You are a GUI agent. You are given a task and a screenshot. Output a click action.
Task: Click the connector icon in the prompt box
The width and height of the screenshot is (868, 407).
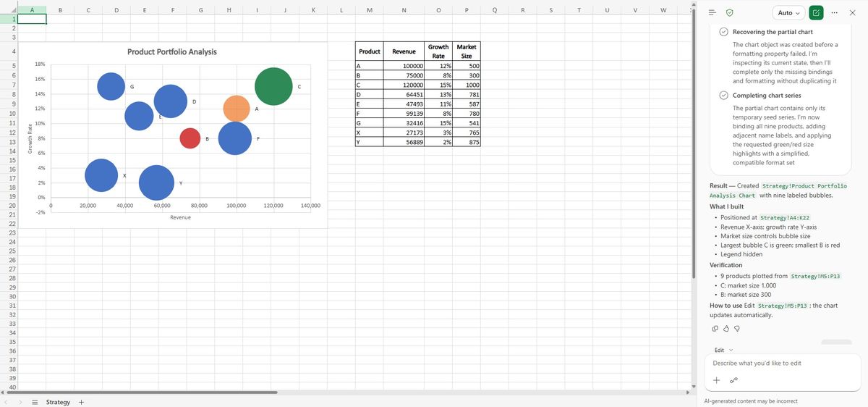click(733, 380)
